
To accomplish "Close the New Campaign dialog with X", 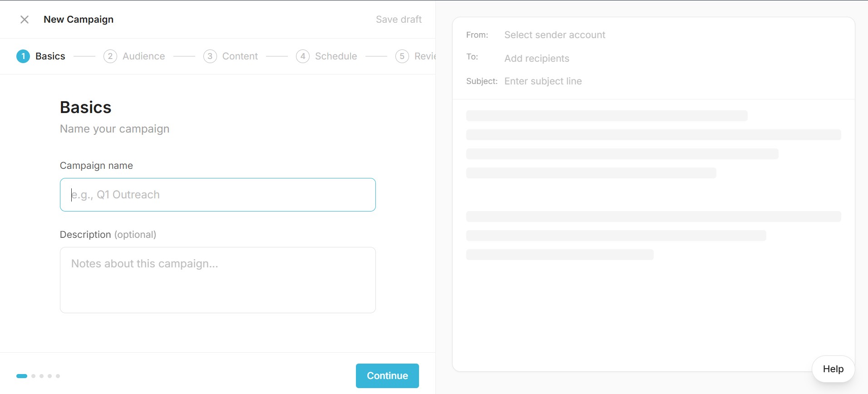I will coord(25,20).
